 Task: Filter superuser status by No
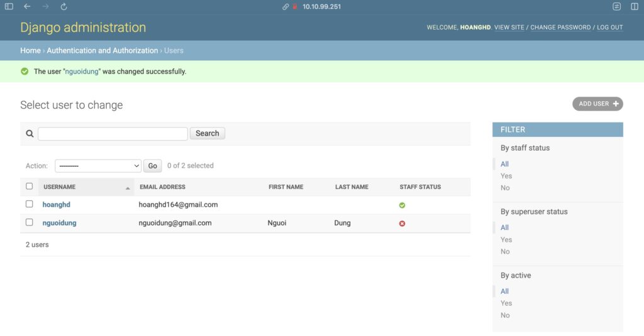[x=505, y=251]
